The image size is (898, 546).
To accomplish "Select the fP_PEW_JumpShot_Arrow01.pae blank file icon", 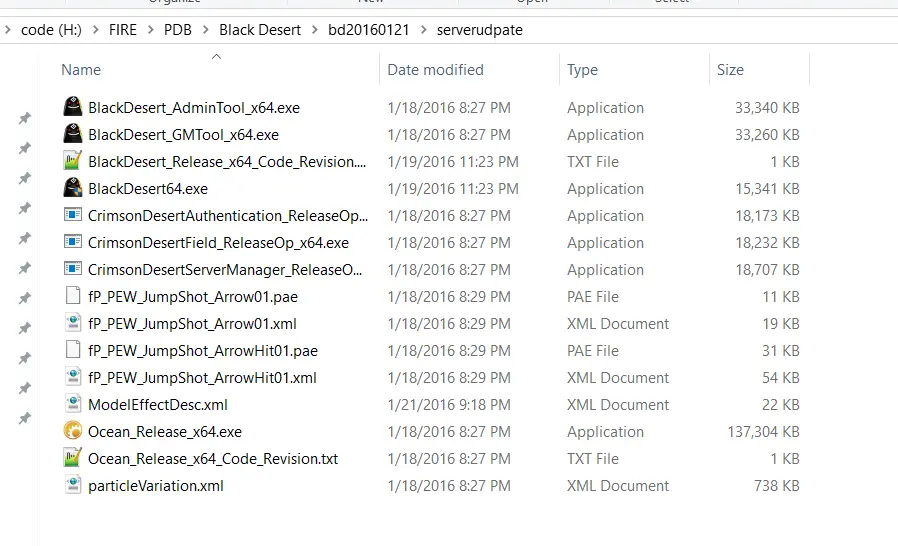I will point(73,296).
